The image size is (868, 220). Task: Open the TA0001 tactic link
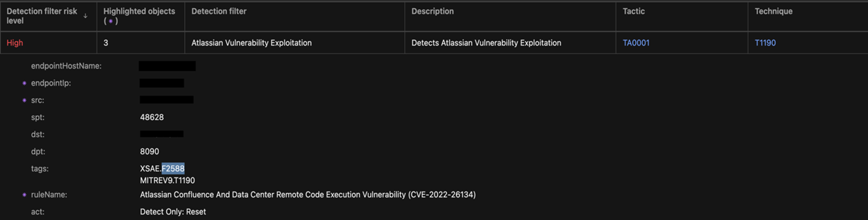(x=636, y=43)
